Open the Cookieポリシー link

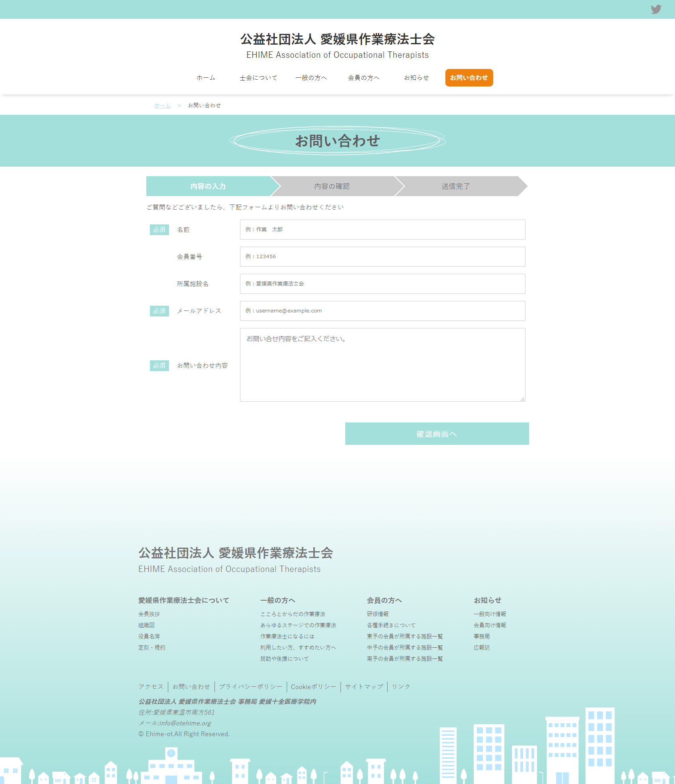(314, 687)
